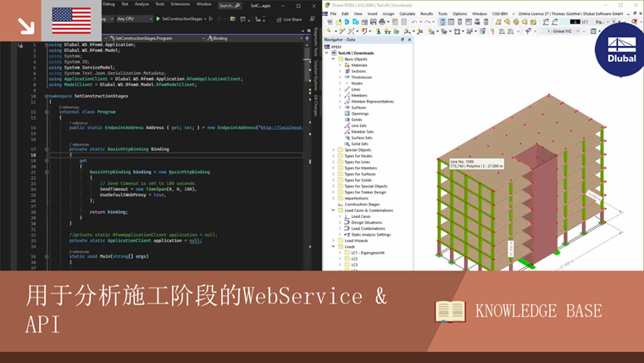The height and width of the screenshot is (363, 644).
Task: Open the Test menu in Visual Studio
Action: click(125, 4)
